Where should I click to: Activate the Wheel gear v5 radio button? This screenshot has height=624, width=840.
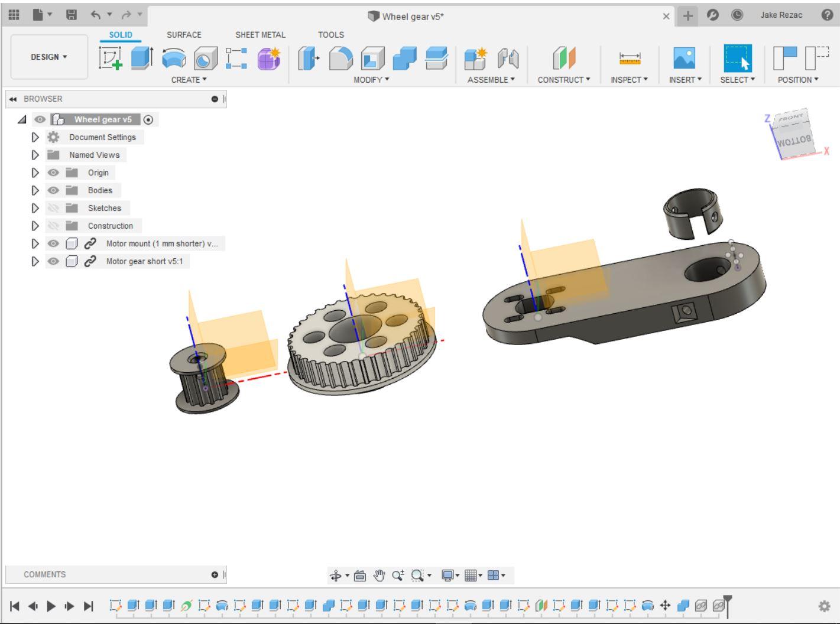pyautogui.click(x=148, y=119)
